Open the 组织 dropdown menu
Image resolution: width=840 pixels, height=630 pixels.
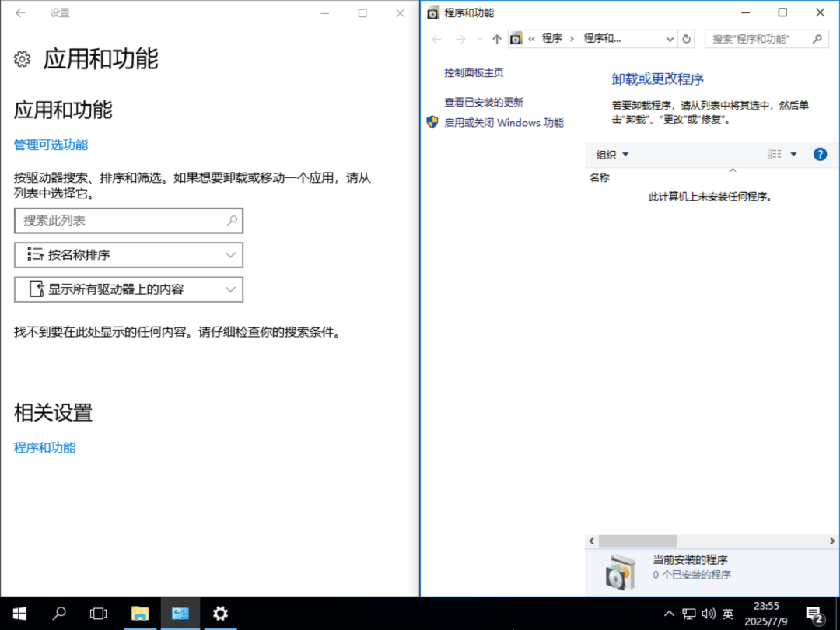click(611, 154)
